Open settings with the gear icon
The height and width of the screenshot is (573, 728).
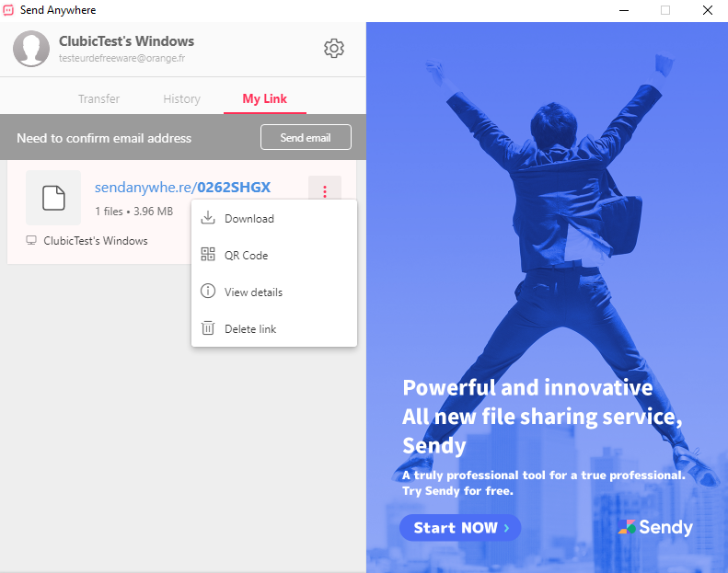pos(334,49)
